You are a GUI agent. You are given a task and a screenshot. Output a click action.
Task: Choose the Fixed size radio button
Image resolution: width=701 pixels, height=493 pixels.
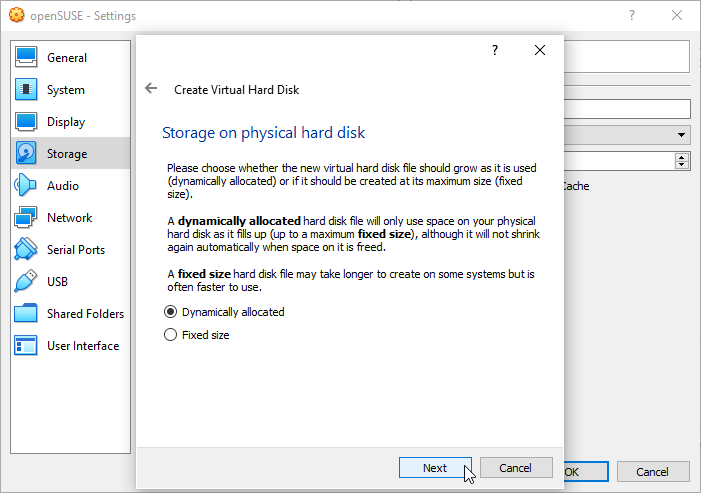point(170,335)
